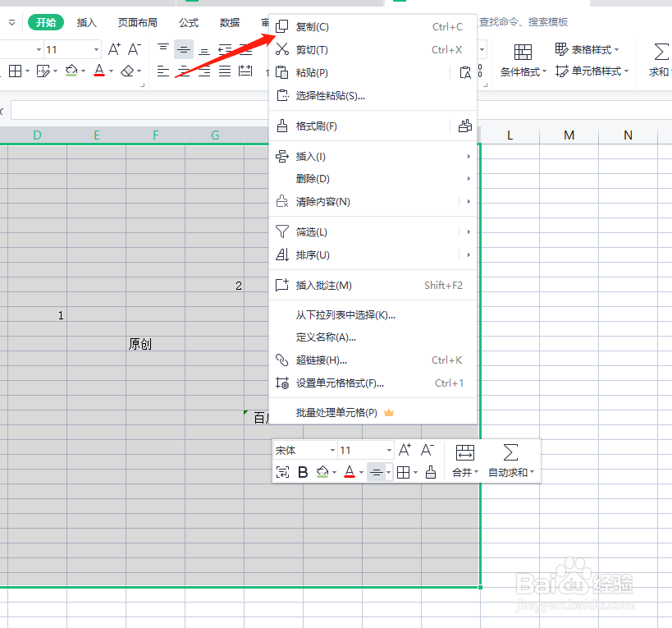The image size is (672, 628).
Task: Select column header L
Action: tap(510, 134)
